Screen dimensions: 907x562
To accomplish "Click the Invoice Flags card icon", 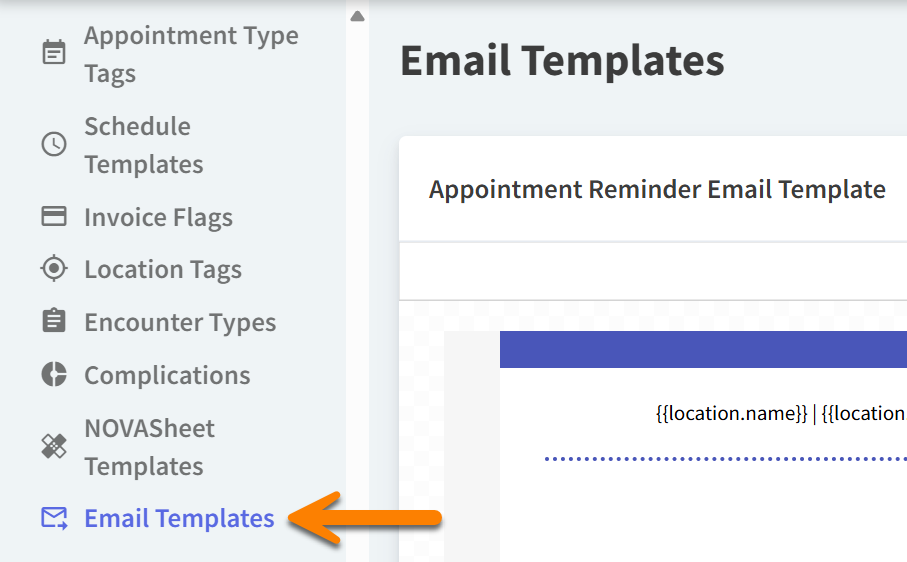I will pos(53,217).
